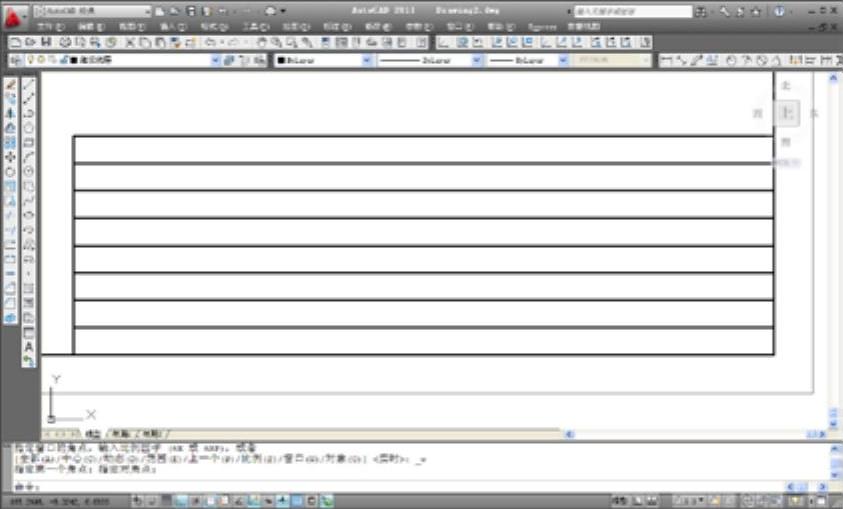Select the Polyline tool in Draw toolbar
Viewport: 843px width, 509px height.
tap(28, 113)
